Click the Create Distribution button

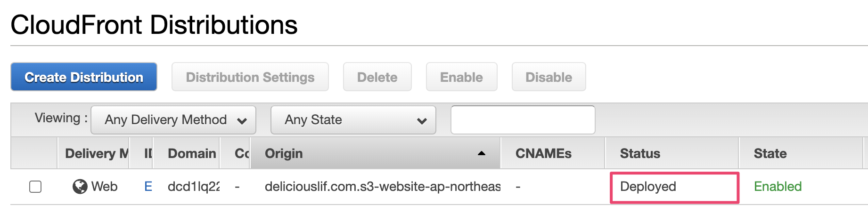84,77
